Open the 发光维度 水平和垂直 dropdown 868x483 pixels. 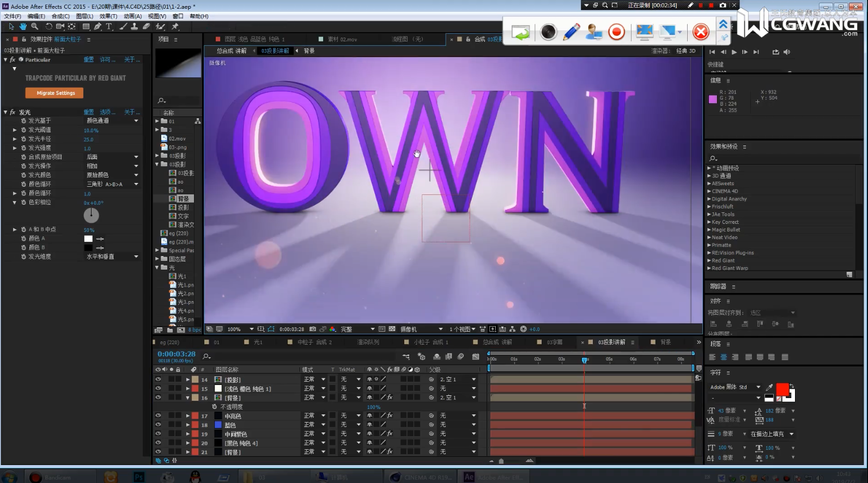pyautogui.click(x=113, y=256)
